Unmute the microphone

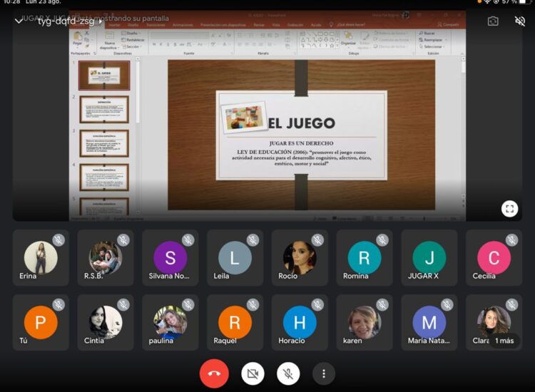[x=288, y=373]
